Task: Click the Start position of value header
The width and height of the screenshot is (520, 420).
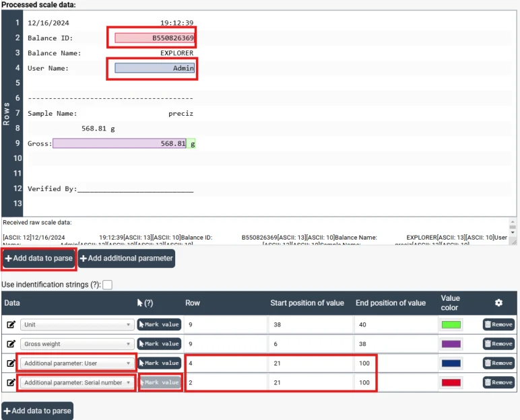Action: (x=306, y=303)
